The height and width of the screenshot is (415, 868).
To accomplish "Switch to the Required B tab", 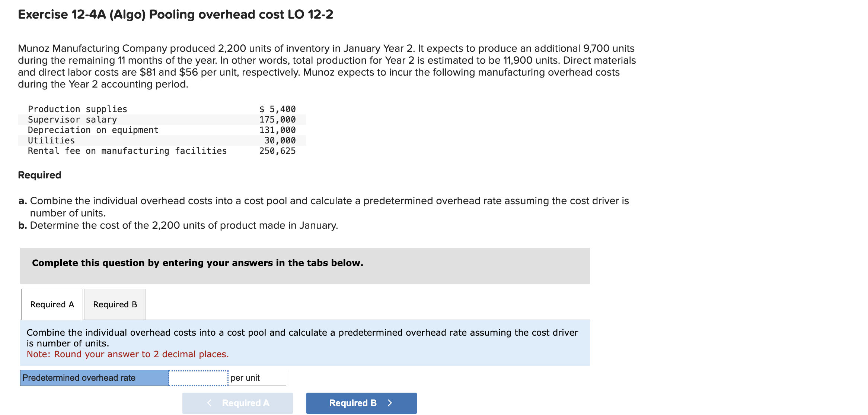I will pos(115,304).
